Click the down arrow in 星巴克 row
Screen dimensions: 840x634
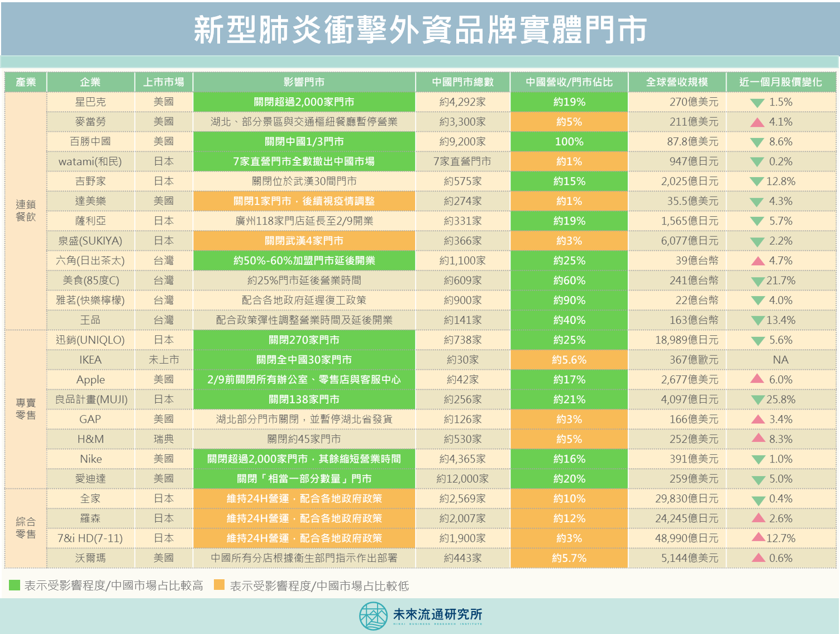click(757, 103)
